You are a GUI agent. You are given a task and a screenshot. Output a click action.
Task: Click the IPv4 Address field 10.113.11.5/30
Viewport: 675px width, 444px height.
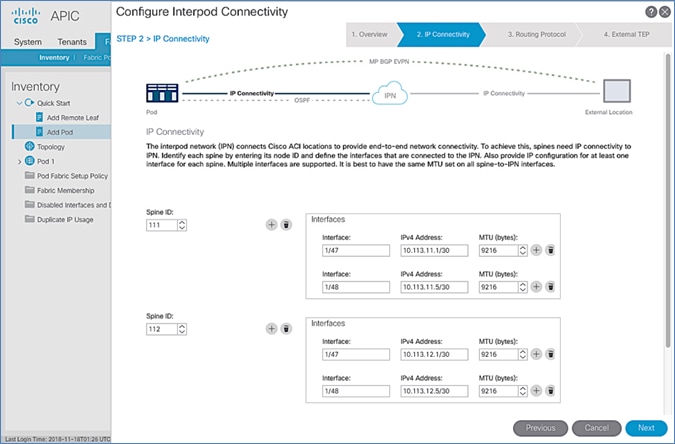pyautogui.click(x=434, y=287)
